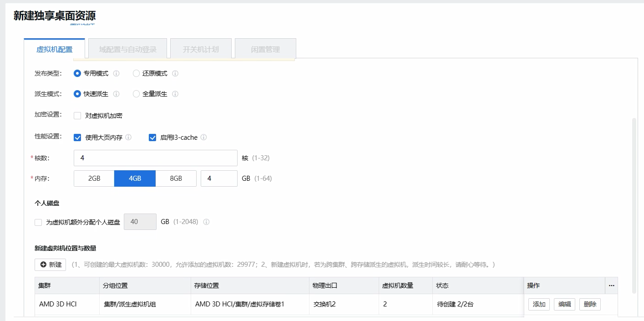The image size is (644, 321).
Task: Click info icon for personal disk size
Action: (x=206, y=222)
